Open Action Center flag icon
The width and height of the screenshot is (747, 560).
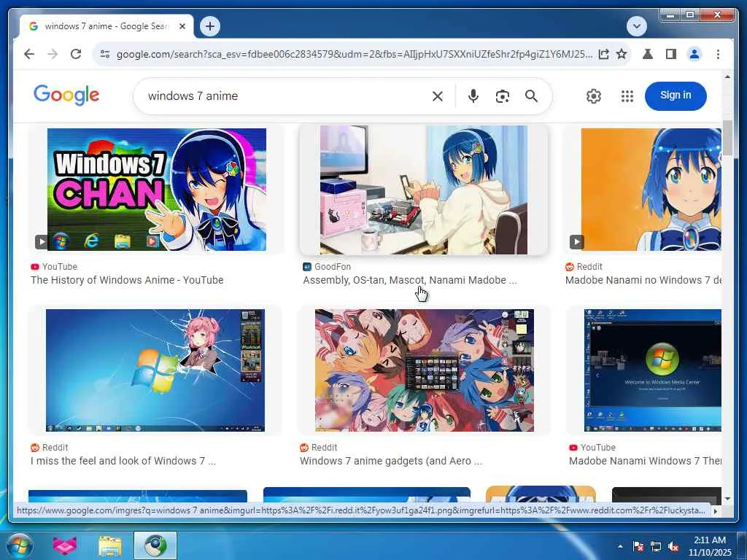[638, 547]
